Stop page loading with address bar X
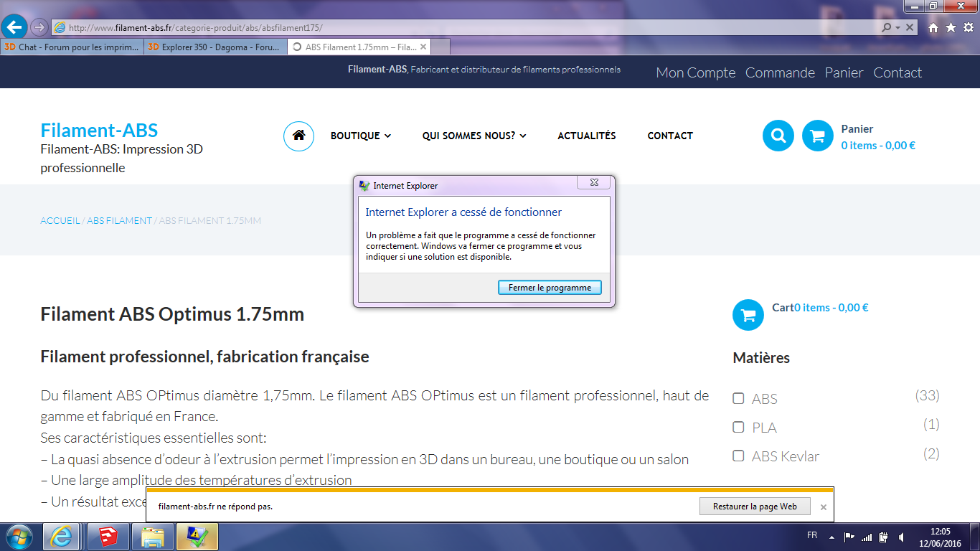Screen dimensions: 980x551 910,28
